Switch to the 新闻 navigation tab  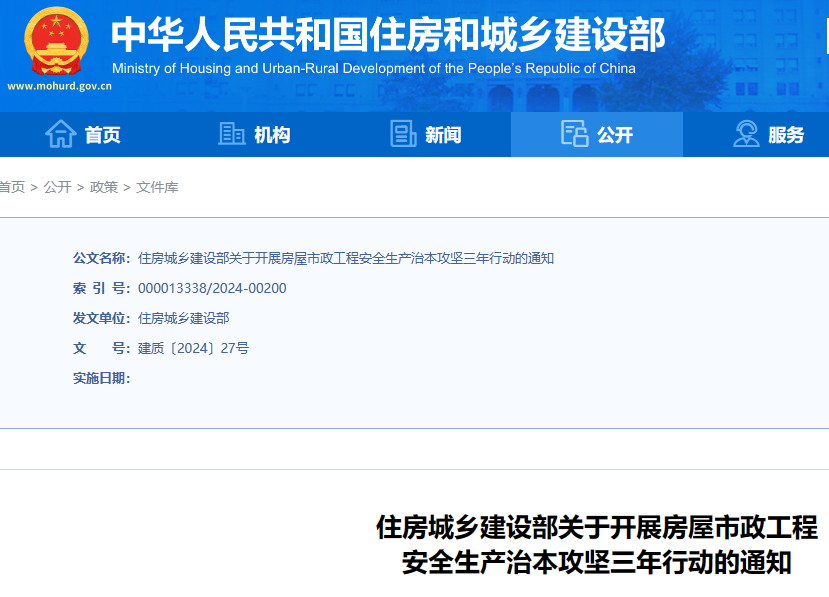click(443, 135)
